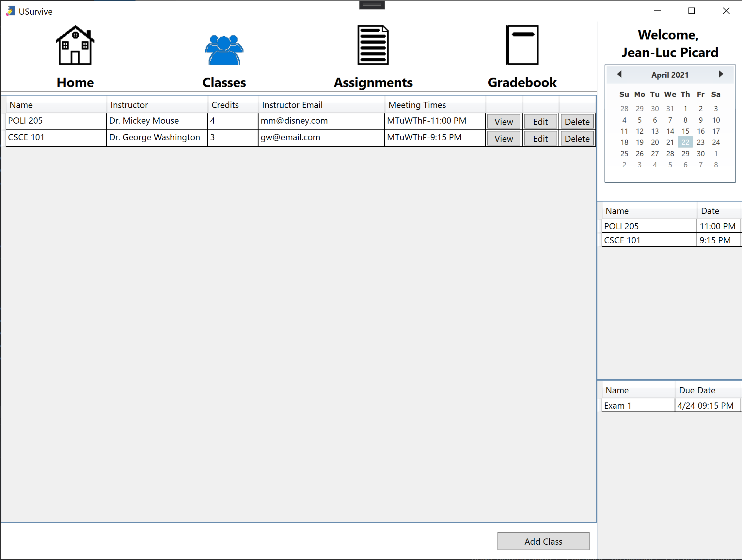The height and width of the screenshot is (560, 742).
Task: Delete the CSCE 101 class
Action: pos(577,138)
